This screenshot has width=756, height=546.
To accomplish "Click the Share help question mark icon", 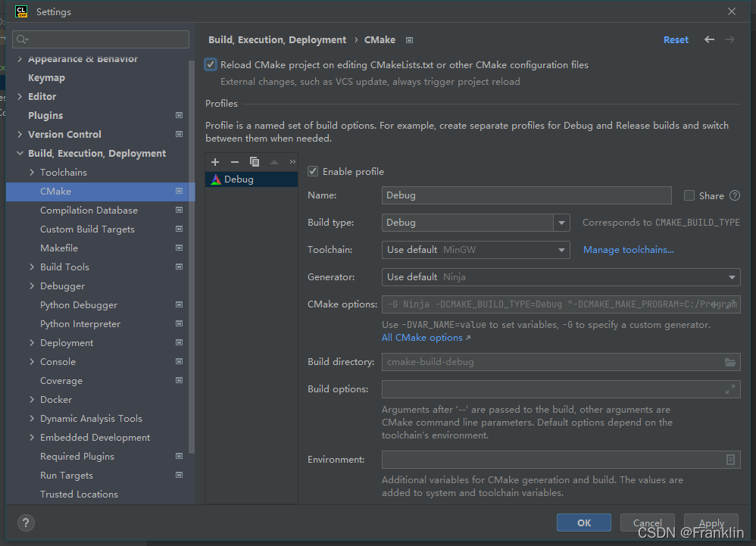I will (x=734, y=195).
